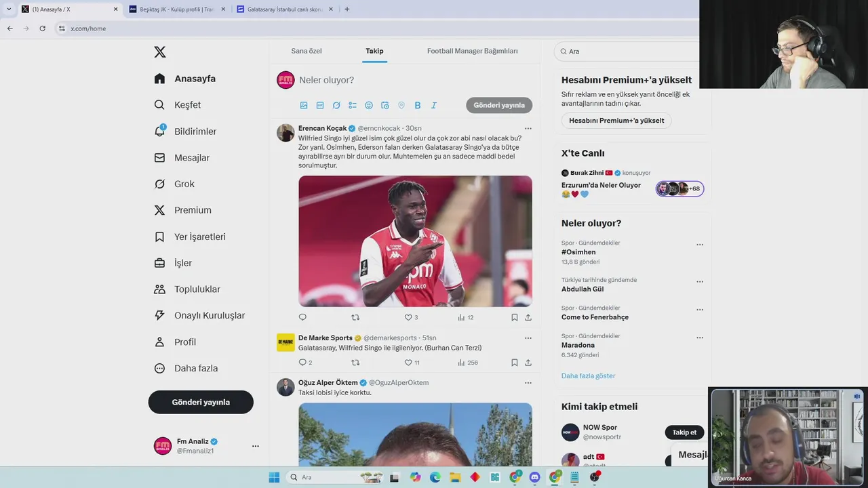Viewport: 868px width, 488px height.
Task: Click Hesabını Premium+'a yükselt button
Action: 616,121
